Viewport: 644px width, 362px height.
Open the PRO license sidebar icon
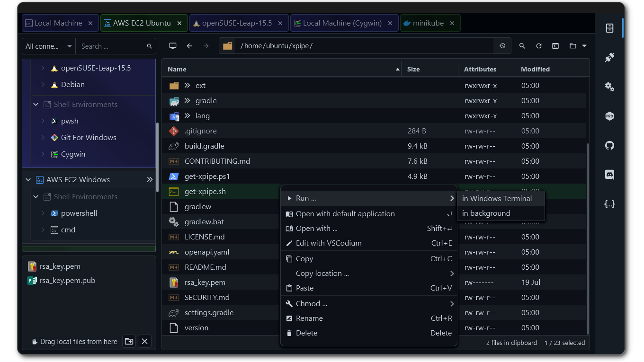[x=609, y=116]
